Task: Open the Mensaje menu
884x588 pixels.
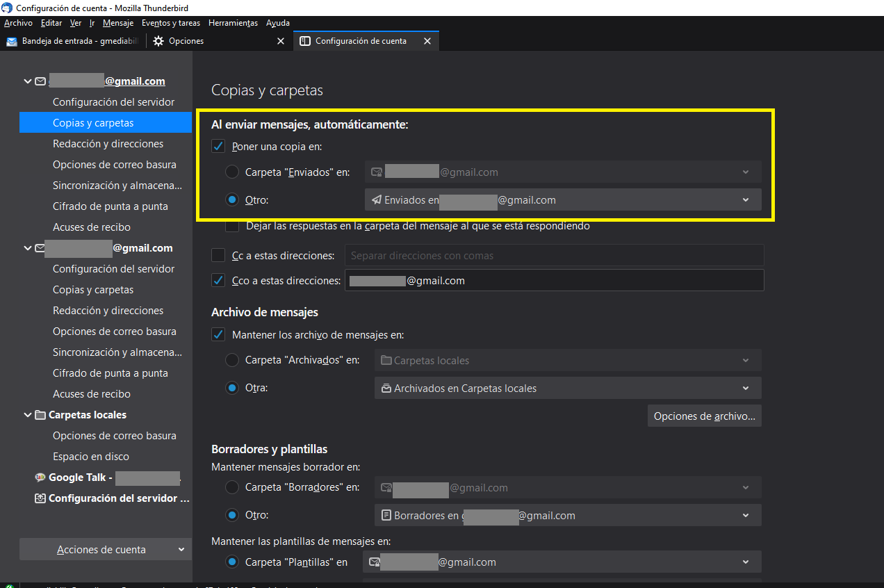Action: pyautogui.click(x=117, y=23)
